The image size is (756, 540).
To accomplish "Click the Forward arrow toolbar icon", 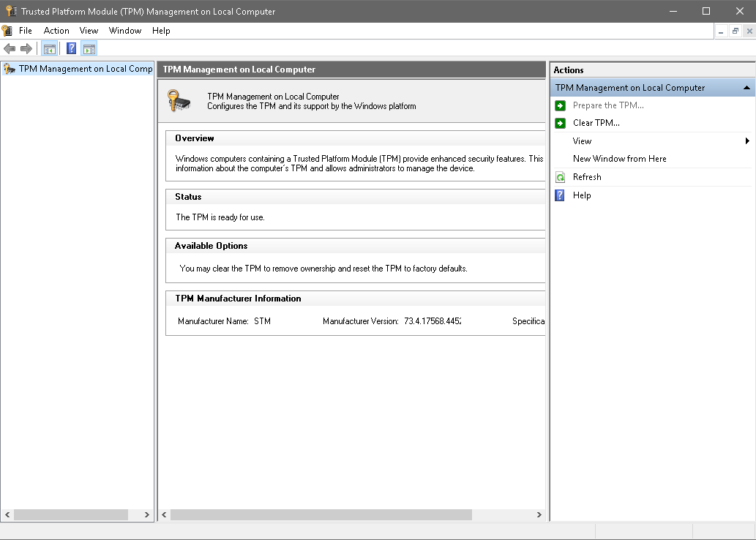I will 26,48.
